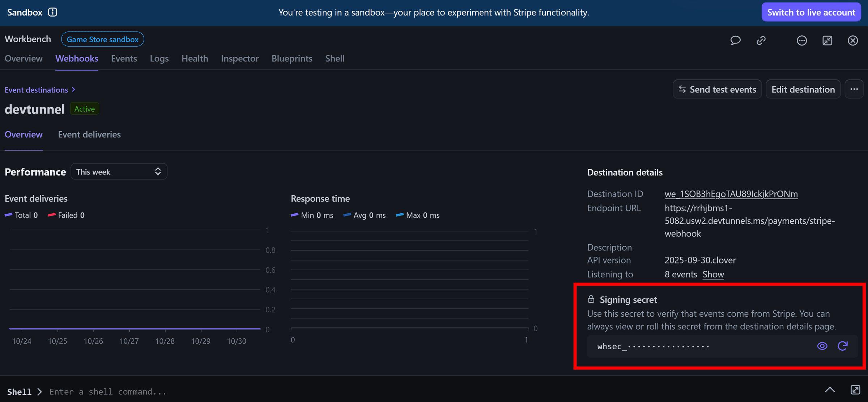
Task: Open the circled ellipsis Workbench menu
Action: pyautogui.click(x=801, y=40)
